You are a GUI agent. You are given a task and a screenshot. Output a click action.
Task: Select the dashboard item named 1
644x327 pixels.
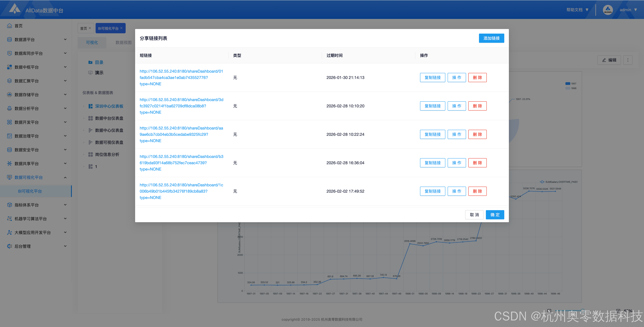coord(96,167)
